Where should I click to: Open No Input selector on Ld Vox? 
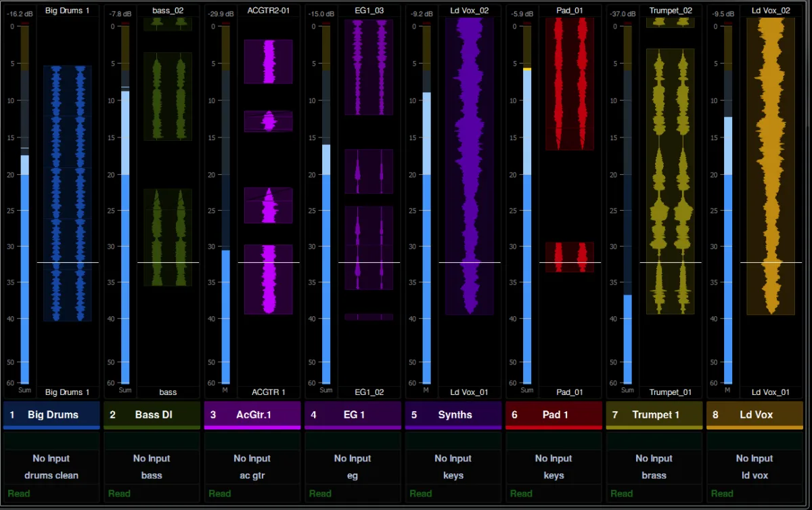click(x=754, y=459)
